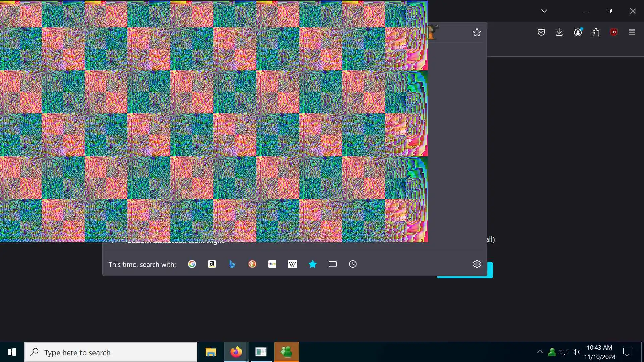Save page to Pocket

[541, 33]
